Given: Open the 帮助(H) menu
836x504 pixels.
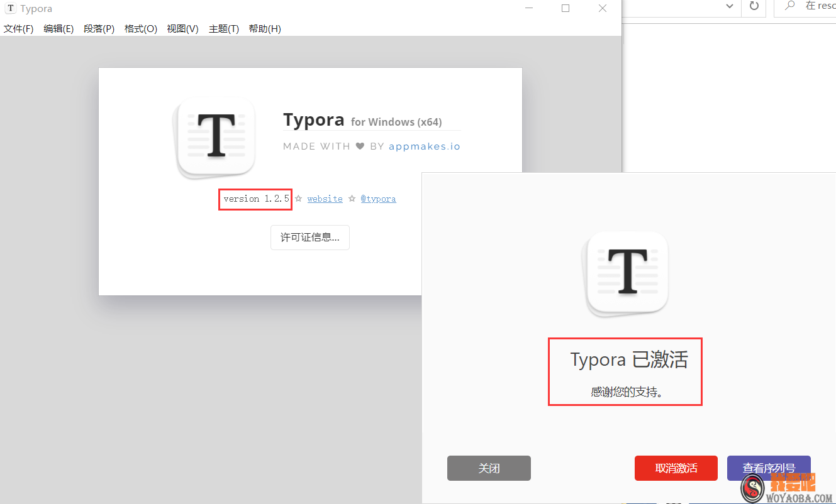Looking at the screenshot, I should pyautogui.click(x=265, y=29).
